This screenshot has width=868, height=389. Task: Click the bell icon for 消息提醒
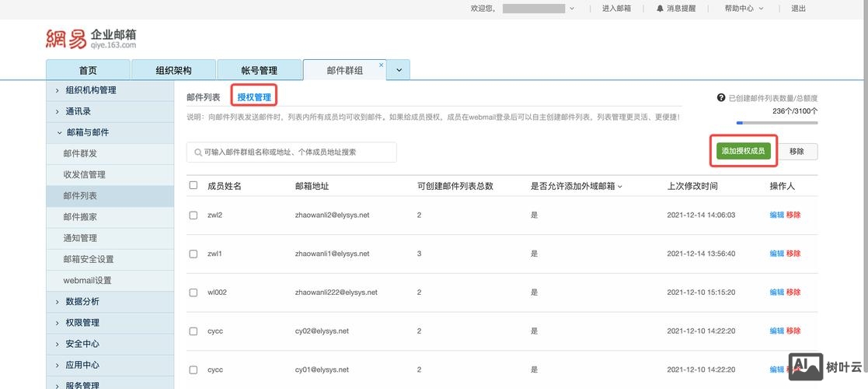coord(660,9)
